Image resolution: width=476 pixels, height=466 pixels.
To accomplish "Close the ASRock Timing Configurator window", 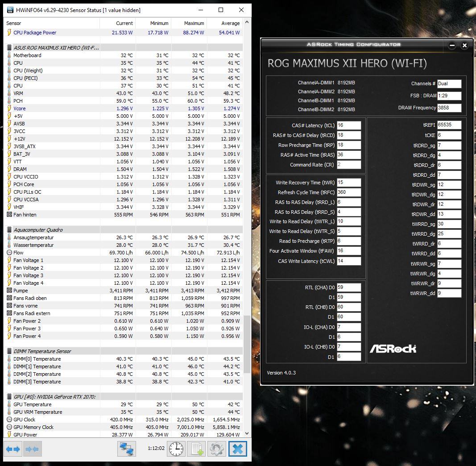I will [464, 46].
